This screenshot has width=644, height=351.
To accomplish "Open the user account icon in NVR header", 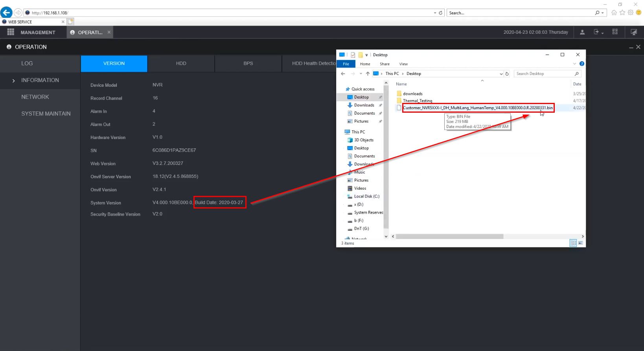I will click(x=582, y=32).
